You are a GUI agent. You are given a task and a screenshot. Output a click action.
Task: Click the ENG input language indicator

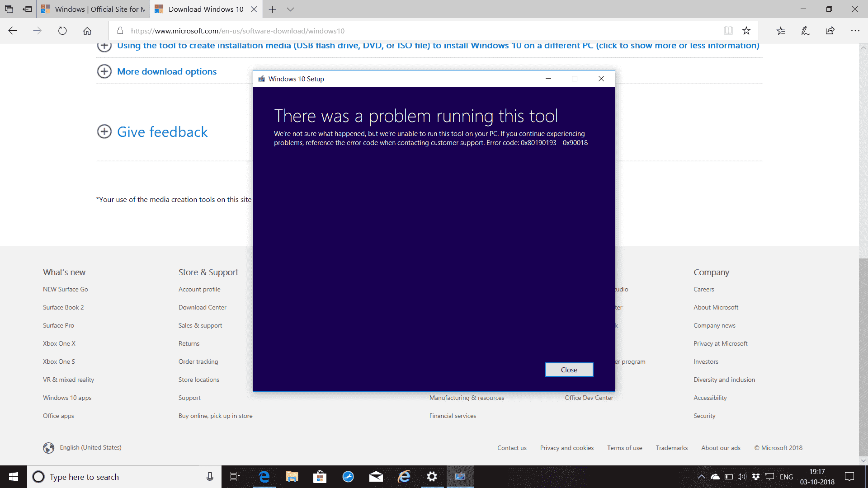(x=786, y=477)
